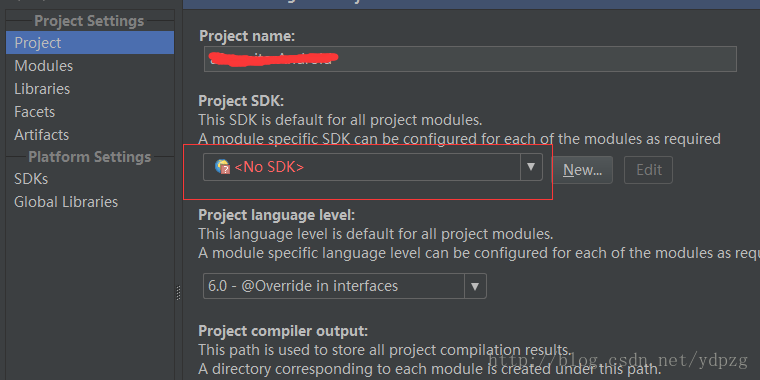
Task: Click the red <No SDK> text
Action: (269, 167)
